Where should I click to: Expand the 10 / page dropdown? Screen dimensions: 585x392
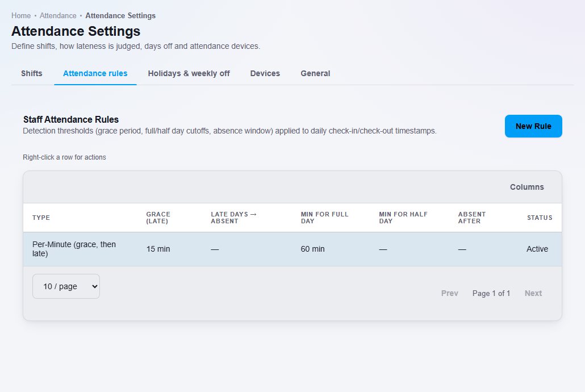point(66,286)
